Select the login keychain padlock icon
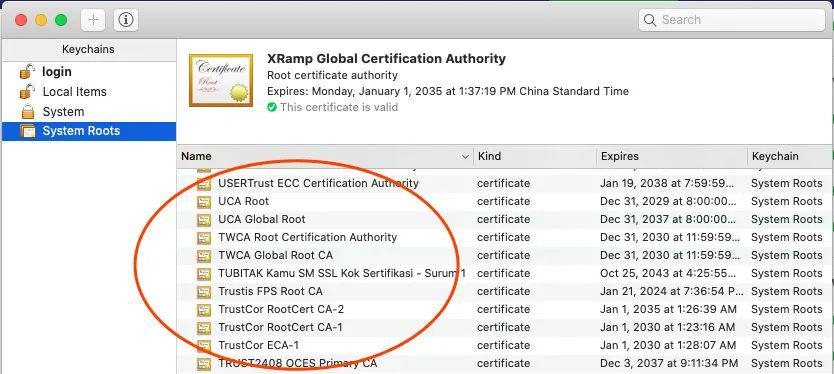Image resolution: width=834 pixels, height=374 pixels. (x=27, y=71)
